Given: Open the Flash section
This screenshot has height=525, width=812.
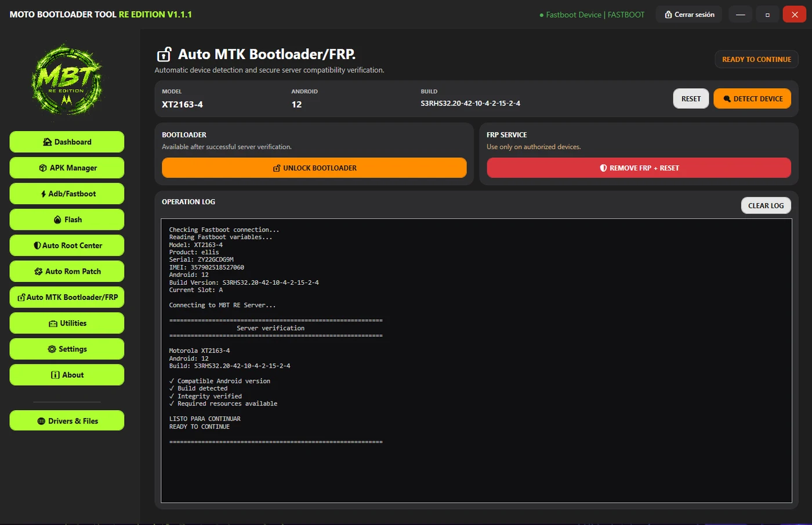Looking at the screenshot, I should [67, 219].
